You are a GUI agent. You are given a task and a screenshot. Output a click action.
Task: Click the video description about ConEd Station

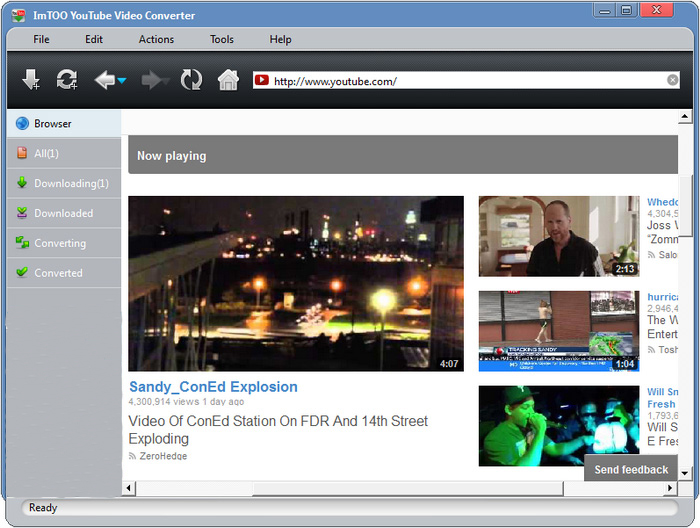[278, 430]
